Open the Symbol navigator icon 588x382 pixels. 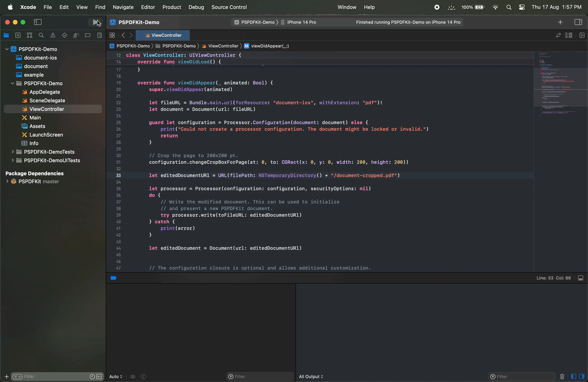29,35
